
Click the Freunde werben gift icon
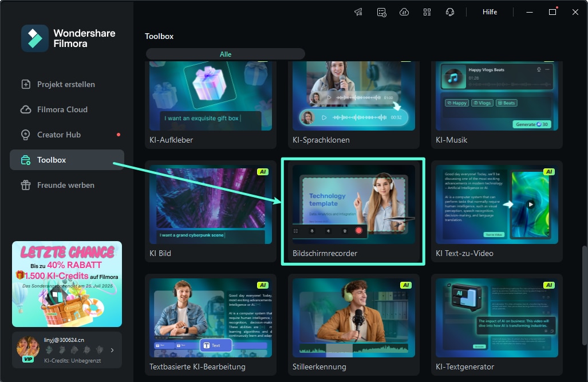point(26,185)
